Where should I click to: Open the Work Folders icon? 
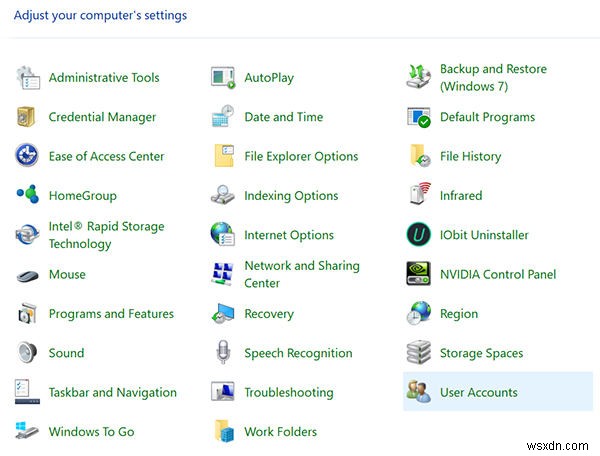(224, 431)
